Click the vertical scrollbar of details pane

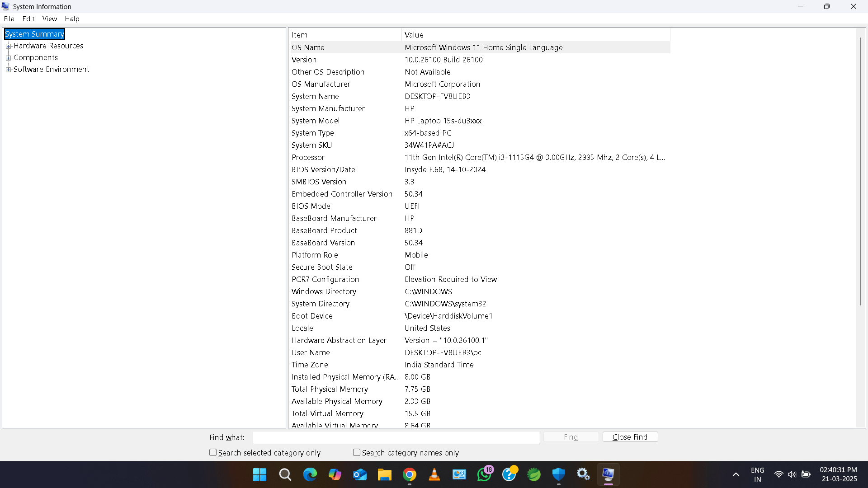point(860,172)
